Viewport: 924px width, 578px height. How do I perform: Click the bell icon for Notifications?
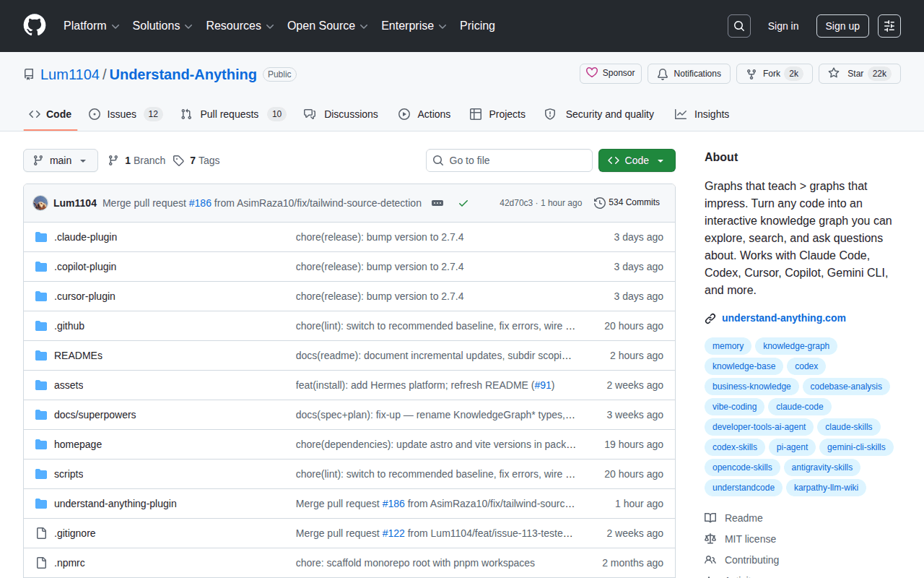pos(663,74)
